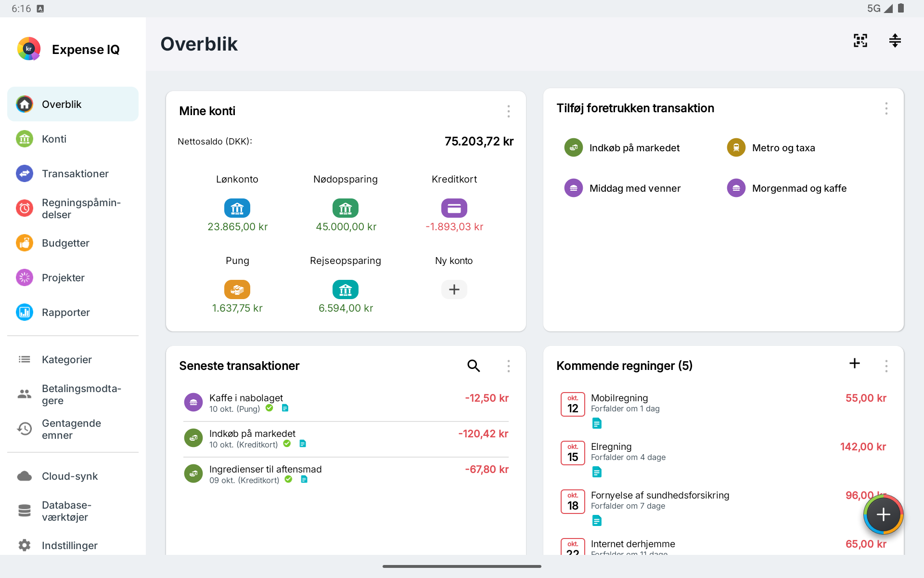Add favorite transaction Middag med venner
The width and height of the screenshot is (924, 578).
click(622, 188)
